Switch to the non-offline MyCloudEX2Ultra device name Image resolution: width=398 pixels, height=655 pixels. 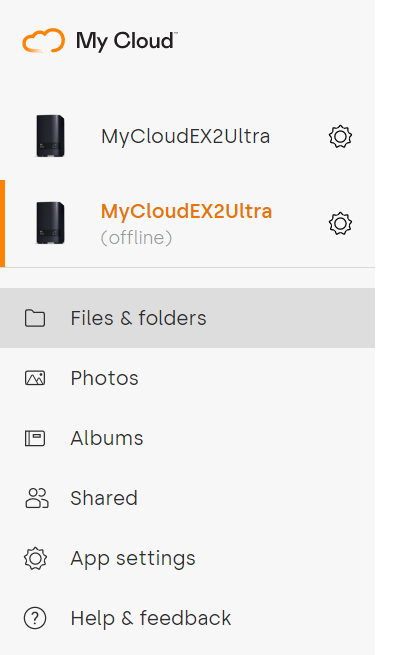point(185,137)
